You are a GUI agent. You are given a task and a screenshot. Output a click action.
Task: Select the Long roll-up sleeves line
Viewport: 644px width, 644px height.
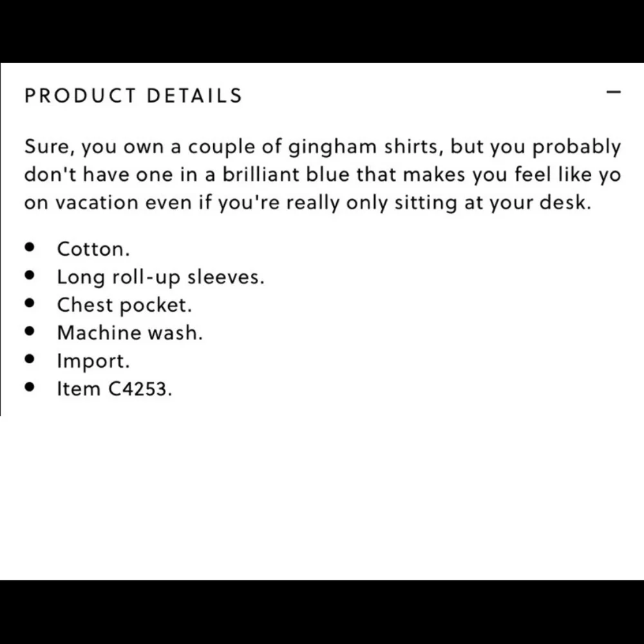click(x=161, y=278)
